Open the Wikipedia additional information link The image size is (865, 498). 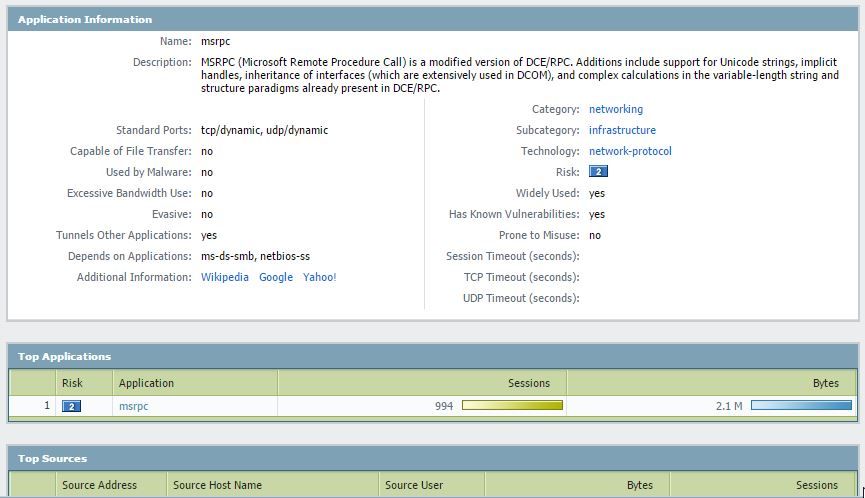click(x=225, y=277)
